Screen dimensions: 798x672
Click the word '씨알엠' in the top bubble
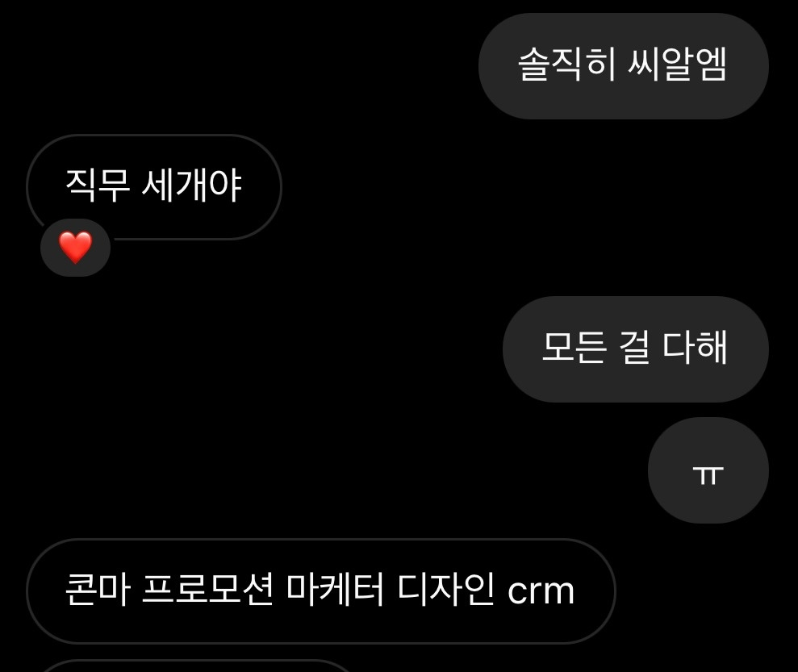(x=677, y=64)
